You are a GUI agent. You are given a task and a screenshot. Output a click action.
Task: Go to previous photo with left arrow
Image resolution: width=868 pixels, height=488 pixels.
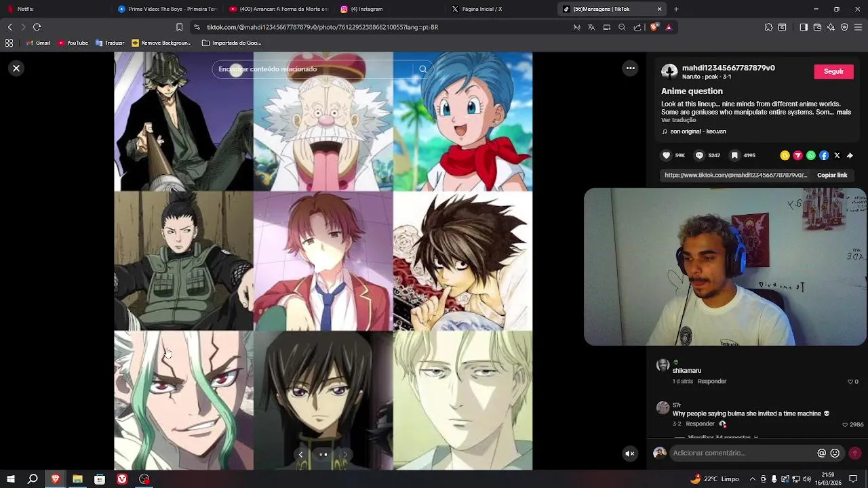point(300,455)
